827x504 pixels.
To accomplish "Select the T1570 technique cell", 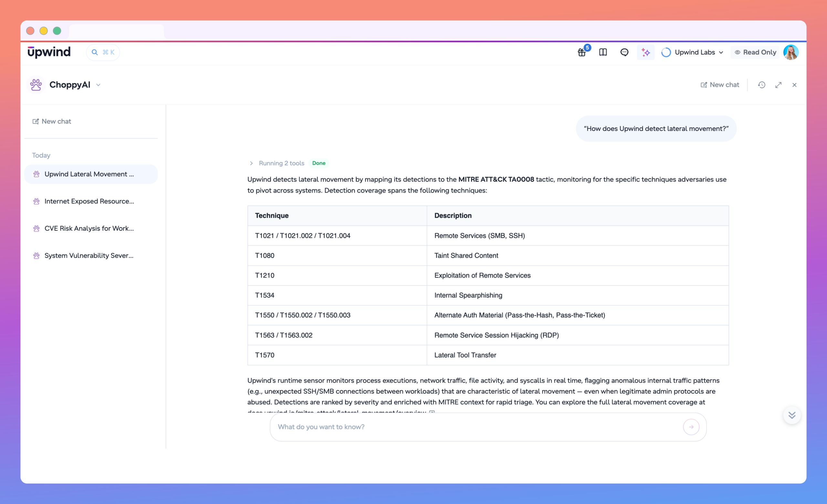I will pos(337,355).
